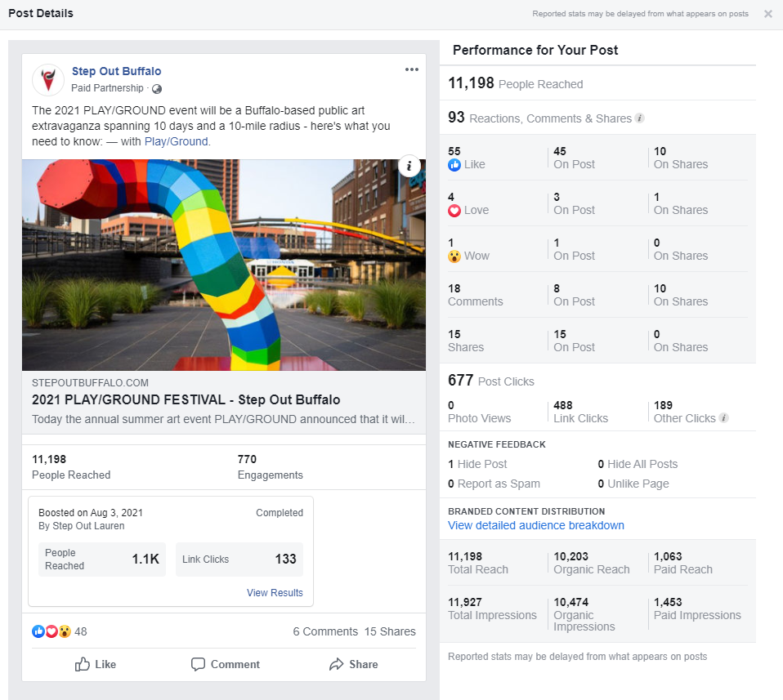The height and width of the screenshot is (700, 783).
Task: Click the 10,474 Organic Impressions stat
Action: pyautogui.click(x=584, y=615)
